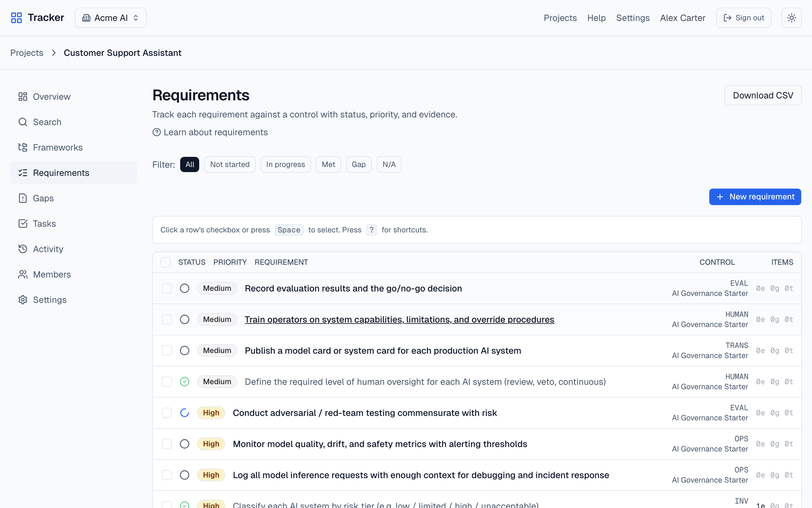Click in-progress status icon for red-team testing row
Viewport: 812px width, 508px height.
point(185,413)
